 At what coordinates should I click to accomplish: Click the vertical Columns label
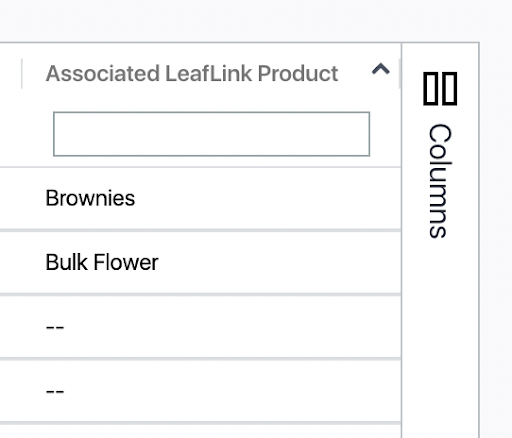pos(440,181)
